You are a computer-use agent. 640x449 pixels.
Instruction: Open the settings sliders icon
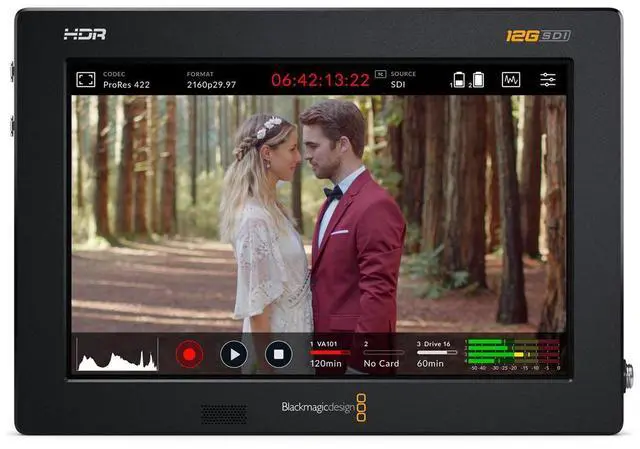(x=548, y=79)
